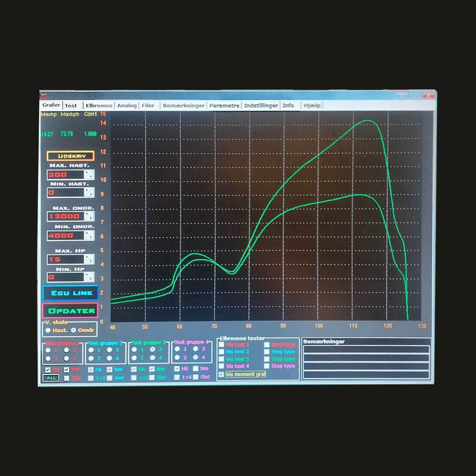Screen dimensions: 476x476
Task: Click the Udskriv button
Action: tap(71, 156)
